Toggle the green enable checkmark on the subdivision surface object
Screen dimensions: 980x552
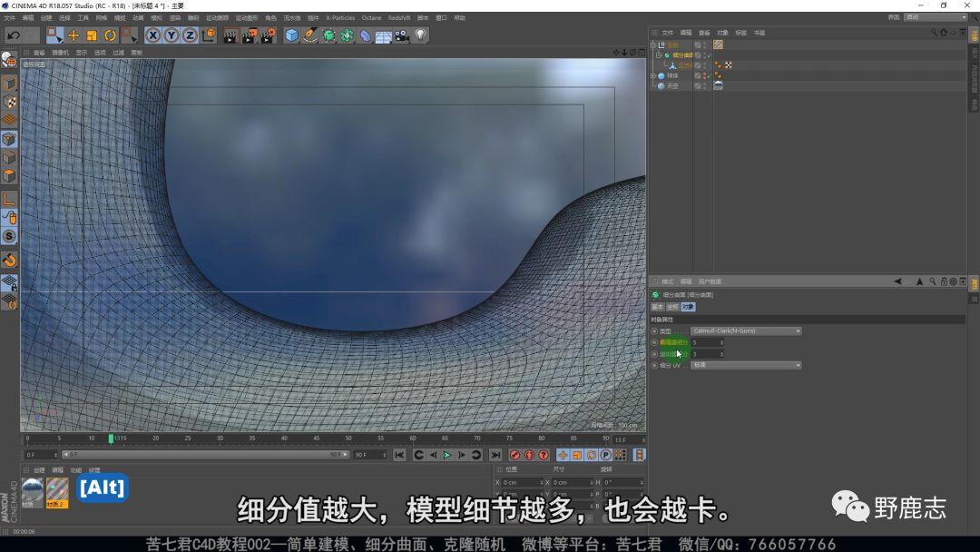(708, 55)
